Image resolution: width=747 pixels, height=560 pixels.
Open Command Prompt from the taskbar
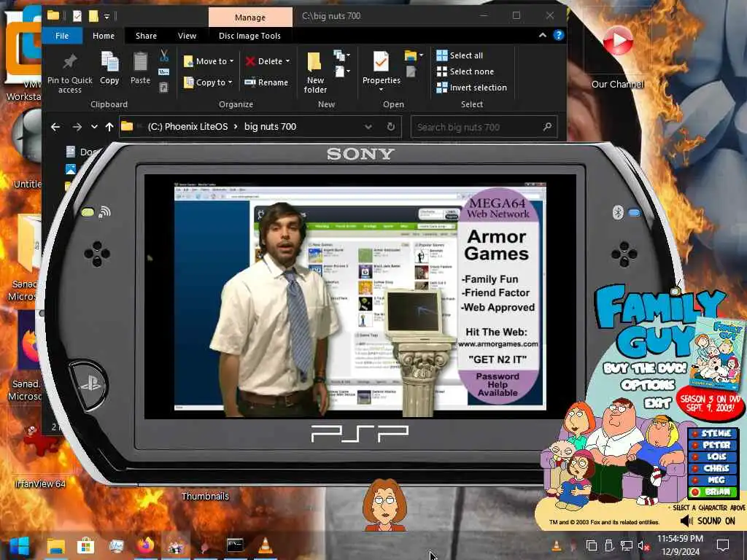pos(235,545)
